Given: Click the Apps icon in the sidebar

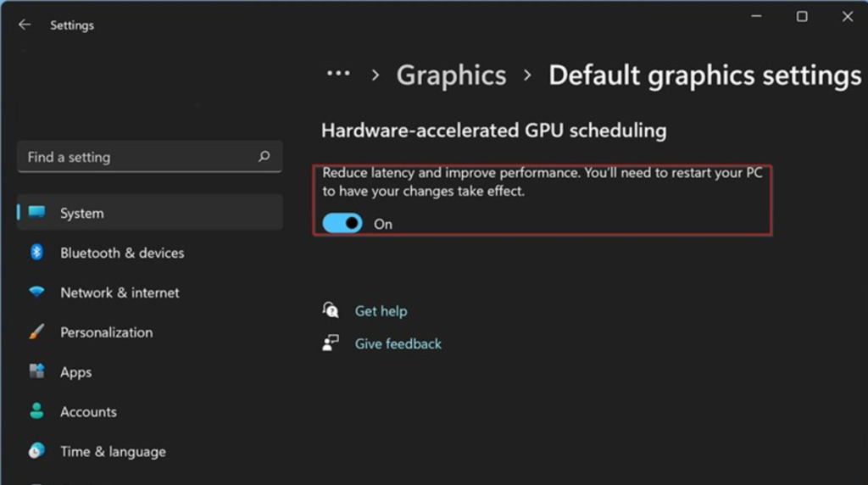Looking at the screenshot, I should coord(36,371).
